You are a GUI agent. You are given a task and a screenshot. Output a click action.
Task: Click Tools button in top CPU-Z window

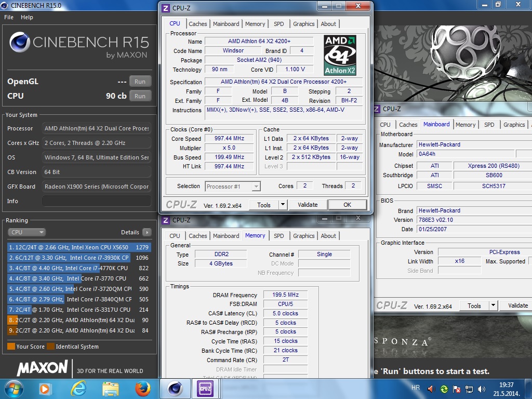pos(264,205)
